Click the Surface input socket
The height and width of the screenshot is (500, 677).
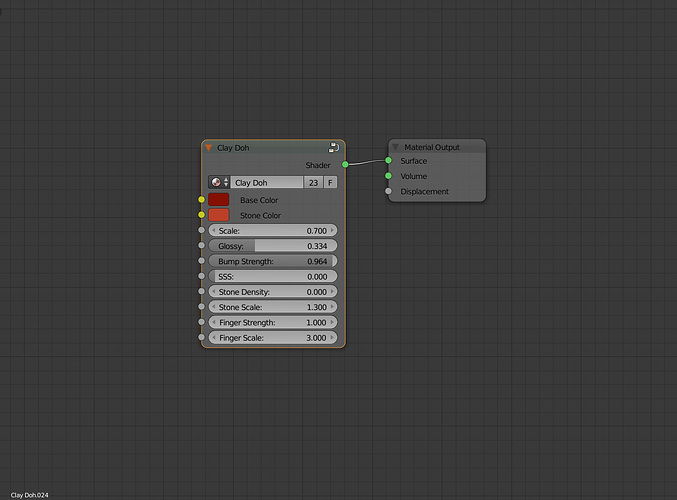click(388, 160)
